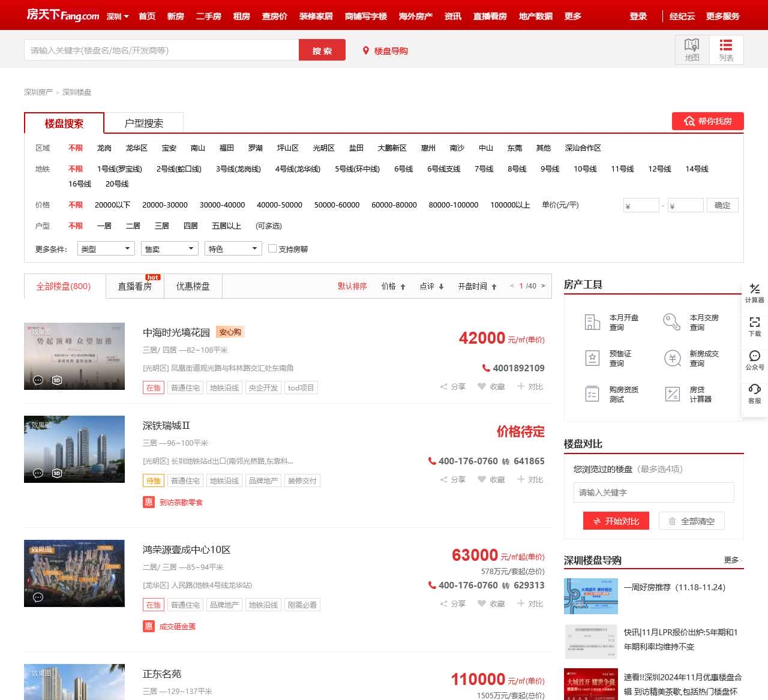The height and width of the screenshot is (700, 768).
Task: Select 三居 room type filter
Action: point(162,226)
